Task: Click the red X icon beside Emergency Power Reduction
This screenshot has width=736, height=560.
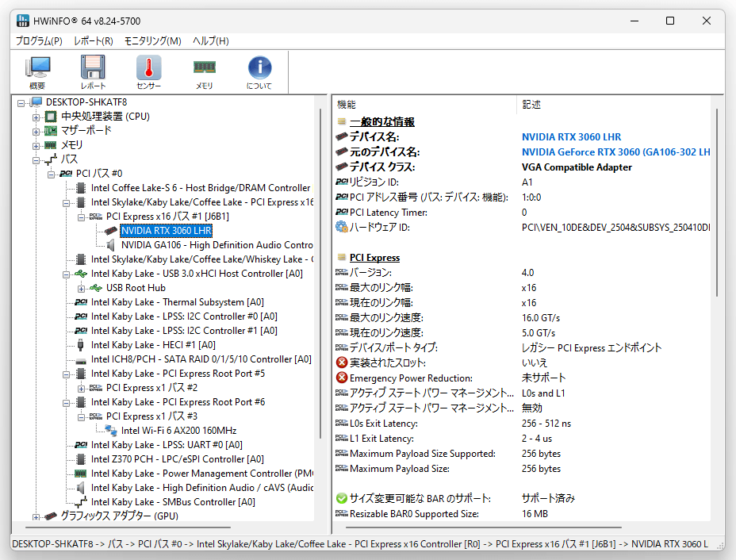Action: point(342,378)
